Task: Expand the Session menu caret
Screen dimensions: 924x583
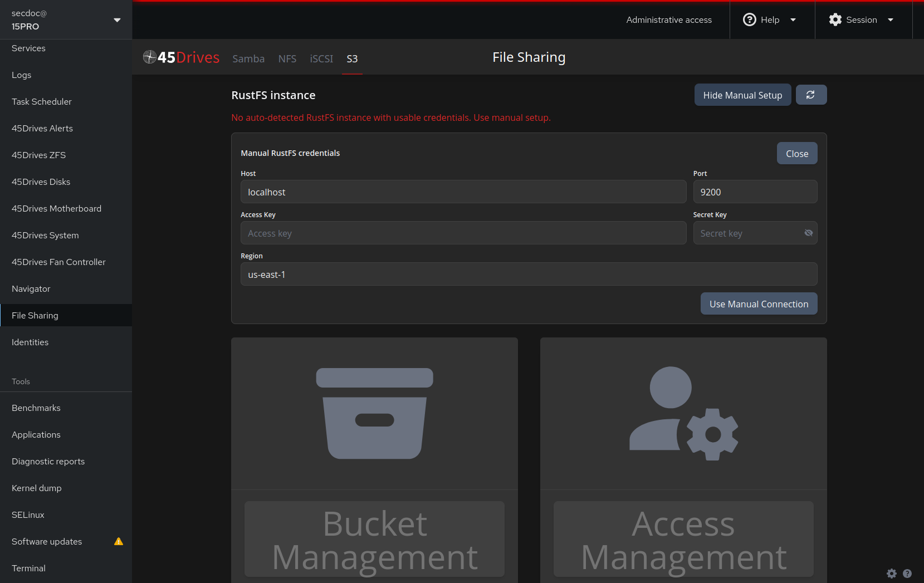Action: 891,20
